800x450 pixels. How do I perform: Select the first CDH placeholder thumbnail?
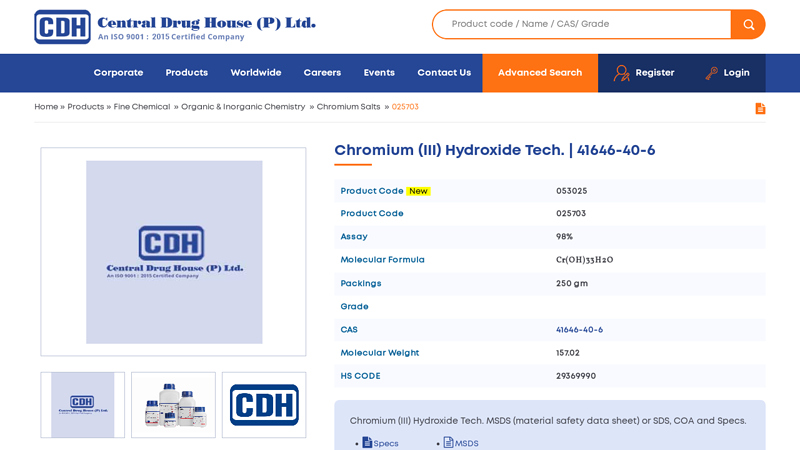click(x=83, y=405)
